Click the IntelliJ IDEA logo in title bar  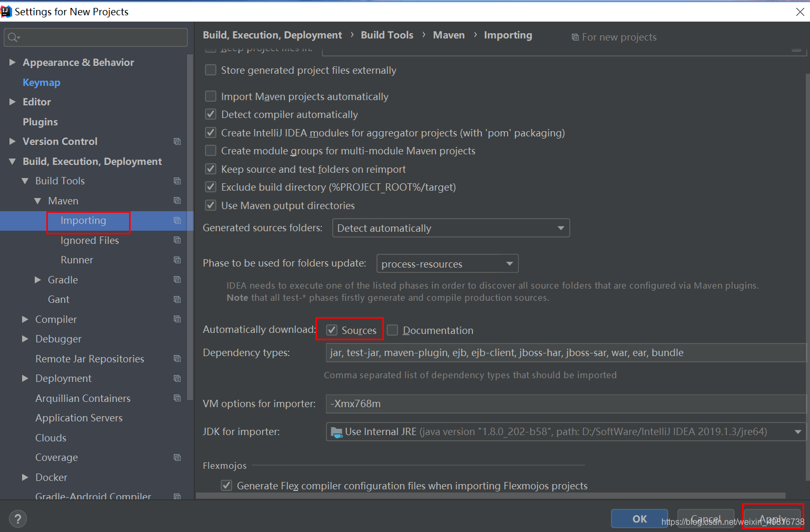[6, 11]
